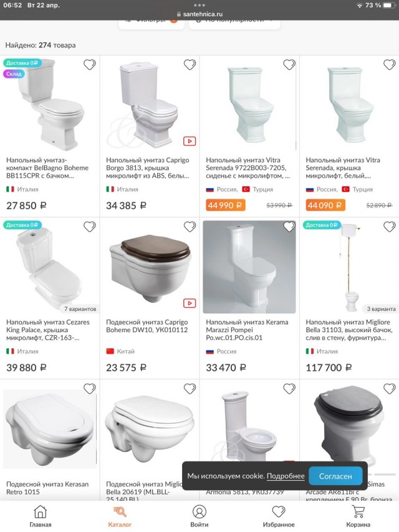Toggle favorite heart on Caprigo Borgo 3813

(x=190, y=64)
